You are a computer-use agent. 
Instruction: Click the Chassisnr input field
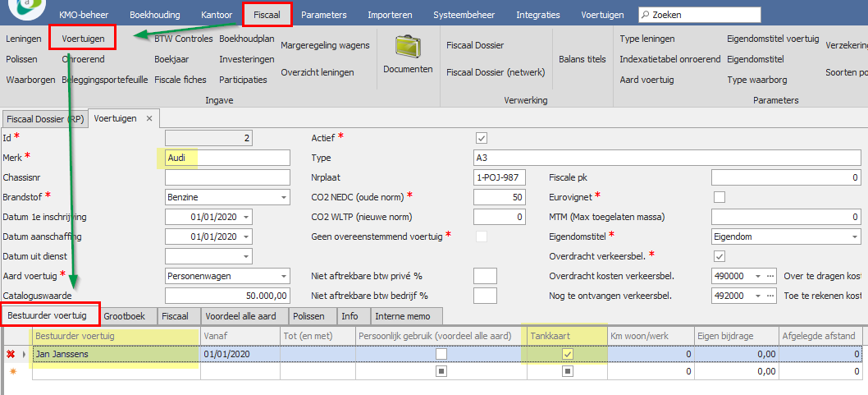[227, 177]
